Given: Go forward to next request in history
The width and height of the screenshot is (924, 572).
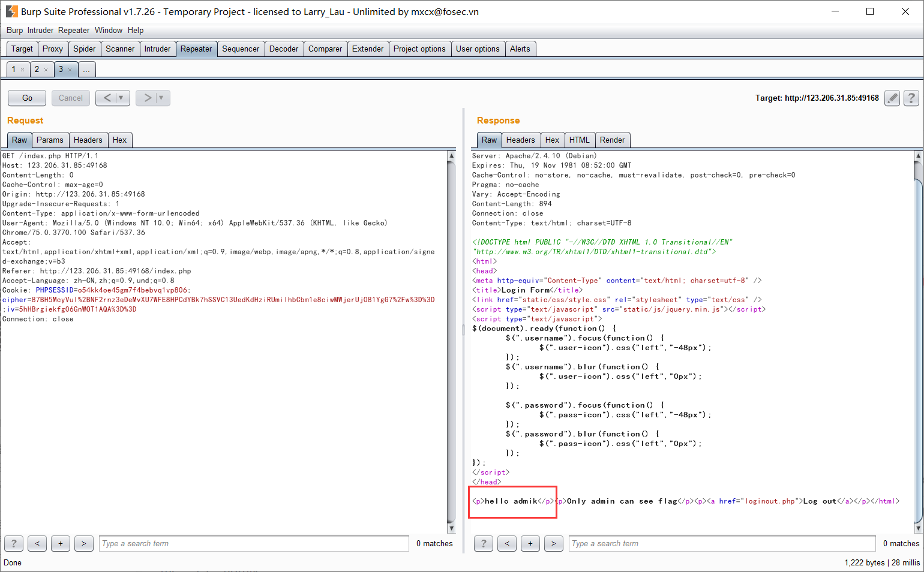Looking at the screenshot, I should [146, 98].
